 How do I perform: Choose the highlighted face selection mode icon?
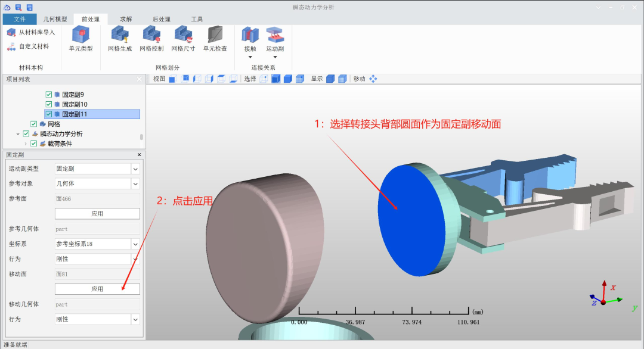[275, 79]
